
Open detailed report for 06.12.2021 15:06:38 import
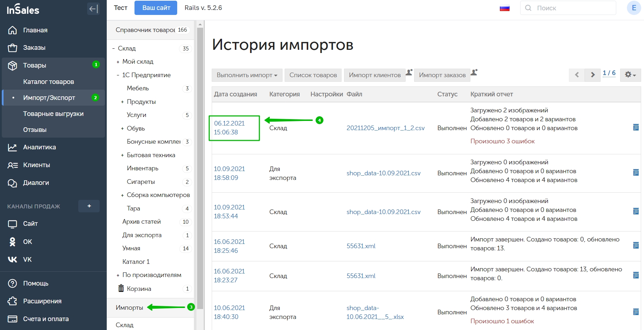636,127
